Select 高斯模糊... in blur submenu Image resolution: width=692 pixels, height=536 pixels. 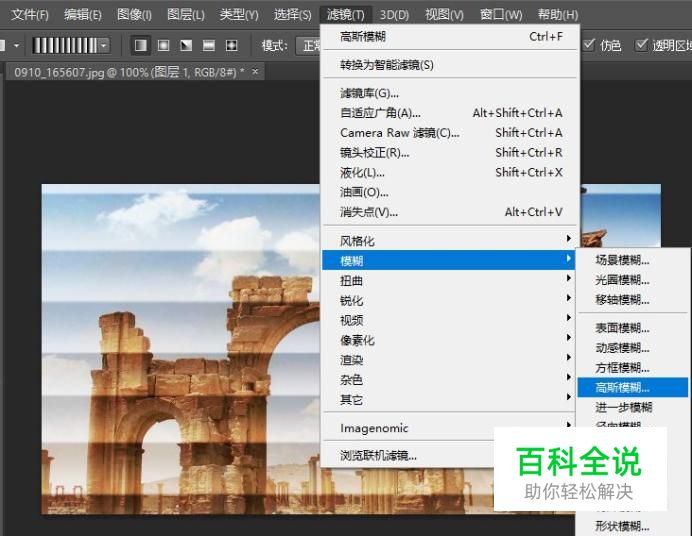632,387
